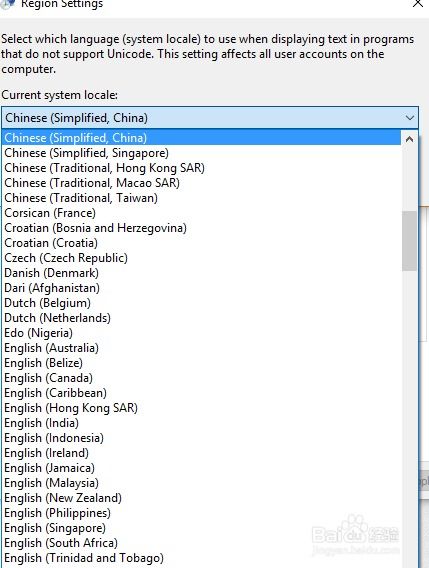Select Chinese (Traditional, Taiwan) locale
429x568 pixels.
[x=202, y=198]
